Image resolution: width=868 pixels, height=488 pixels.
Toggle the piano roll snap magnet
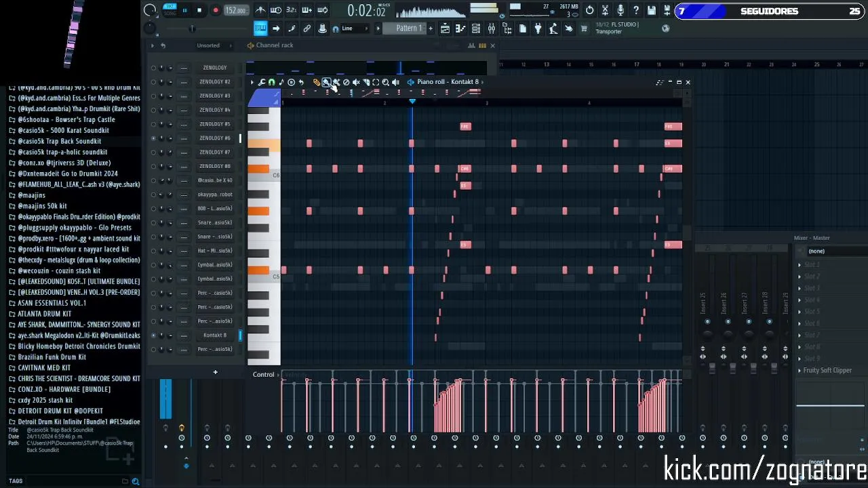tap(272, 82)
